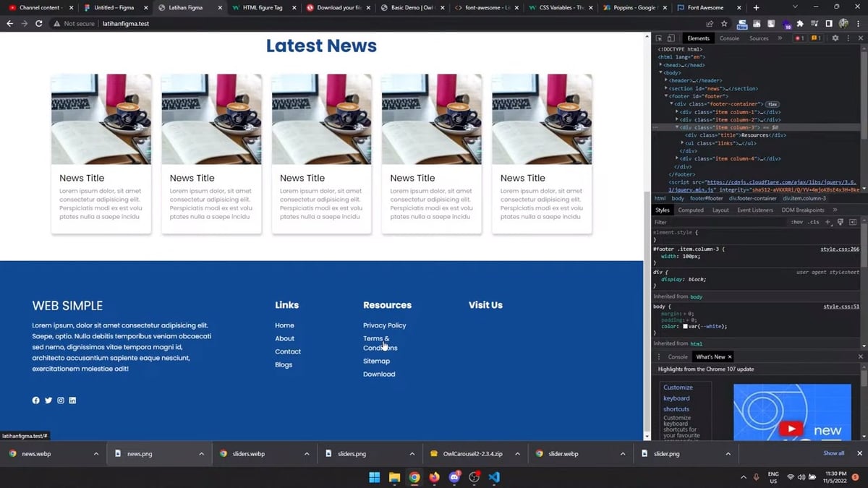Open Chrome extensions puzzle icon
868x488 pixels.
800,23
